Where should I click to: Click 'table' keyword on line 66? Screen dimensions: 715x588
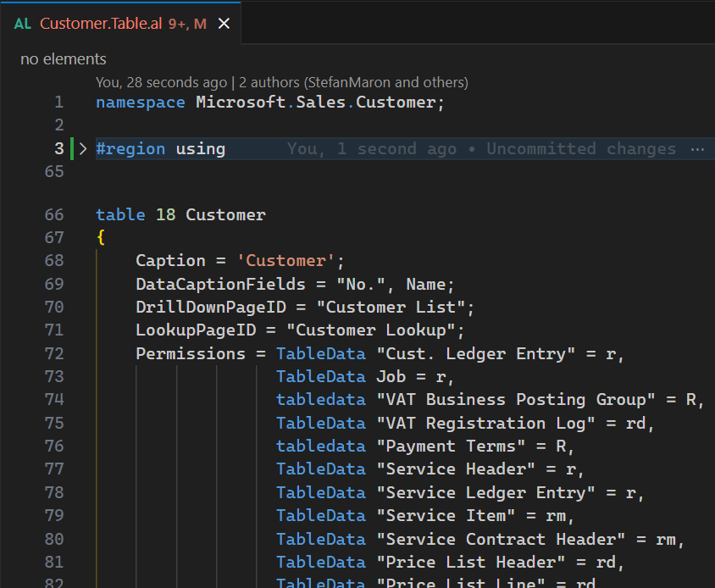click(120, 214)
